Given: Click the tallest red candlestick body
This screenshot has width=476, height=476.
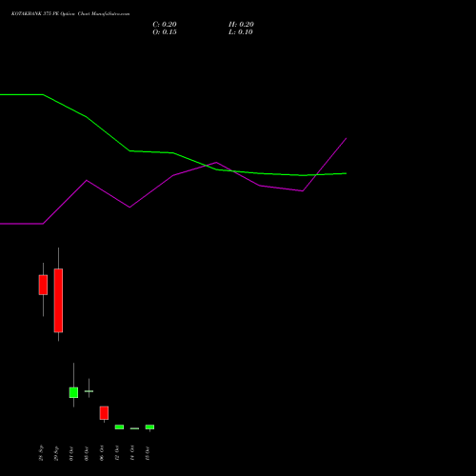Looking at the screenshot, I should (58, 301).
